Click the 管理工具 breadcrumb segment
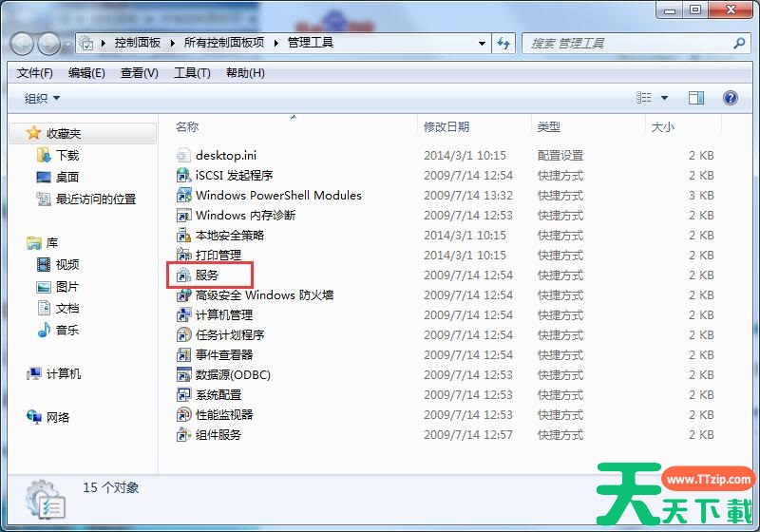This screenshot has width=760, height=532. tap(311, 43)
